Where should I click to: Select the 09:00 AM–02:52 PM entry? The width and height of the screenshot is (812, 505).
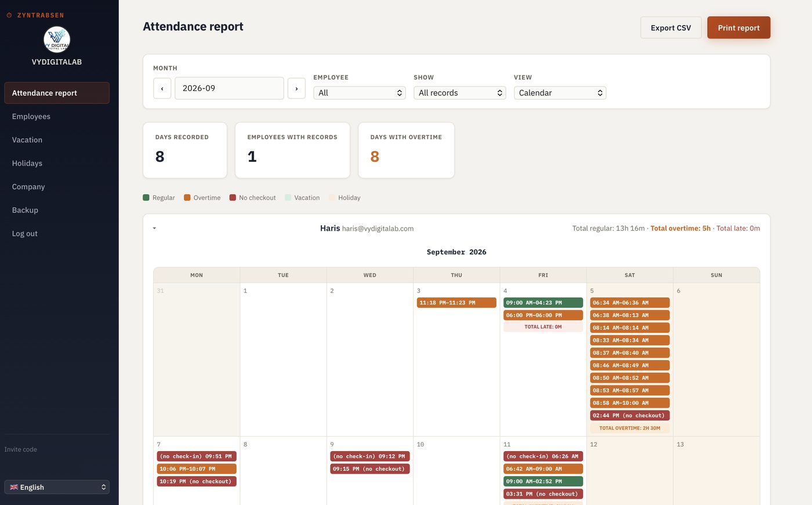[x=543, y=481]
